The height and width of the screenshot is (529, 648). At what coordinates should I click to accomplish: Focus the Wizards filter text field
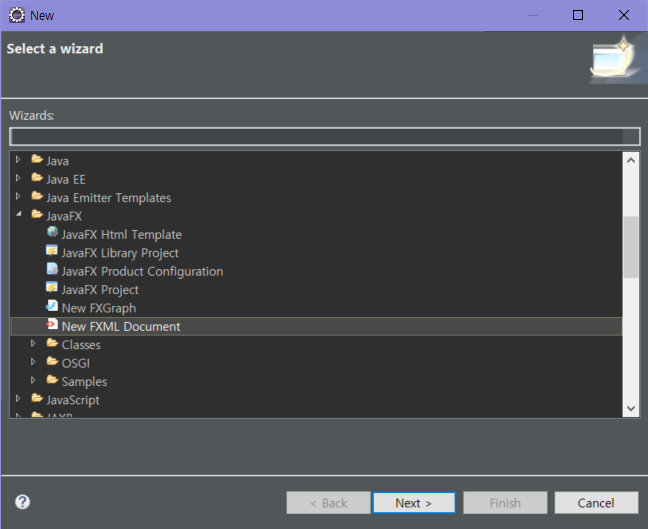click(x=325, y=136)
